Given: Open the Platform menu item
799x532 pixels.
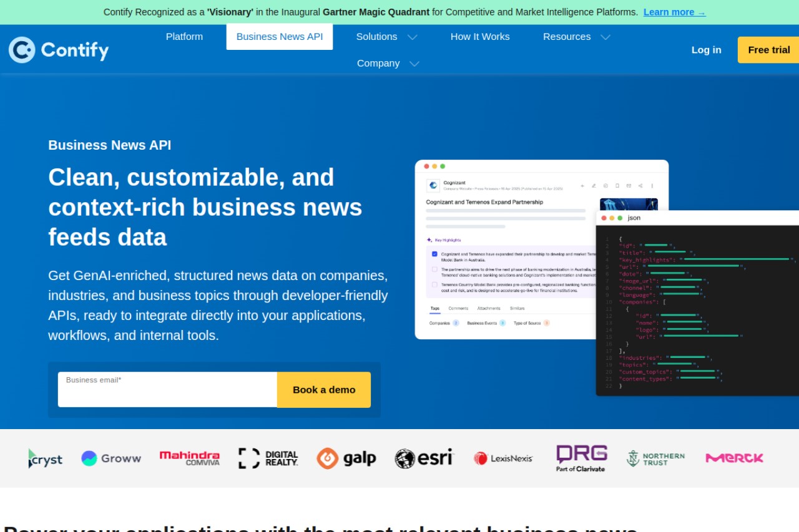Looking at the screenshot, I should pyautogui.click(x=184, y=37).
